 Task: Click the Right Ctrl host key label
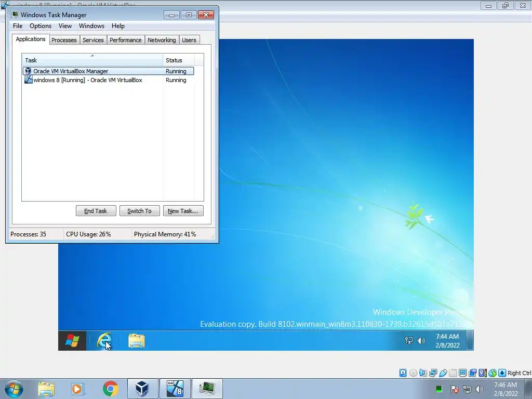point(519,373)
